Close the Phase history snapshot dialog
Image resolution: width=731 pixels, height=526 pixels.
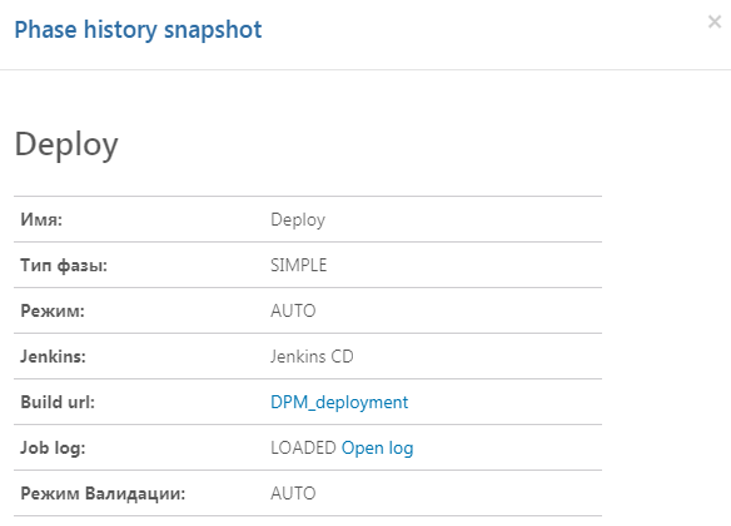[x=714, y=22]
